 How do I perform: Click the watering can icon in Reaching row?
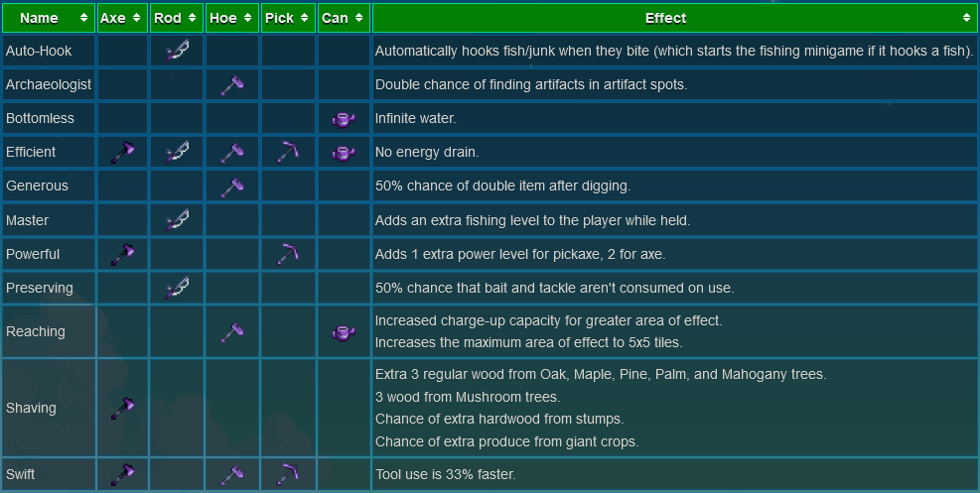click(x=344, y=332)
